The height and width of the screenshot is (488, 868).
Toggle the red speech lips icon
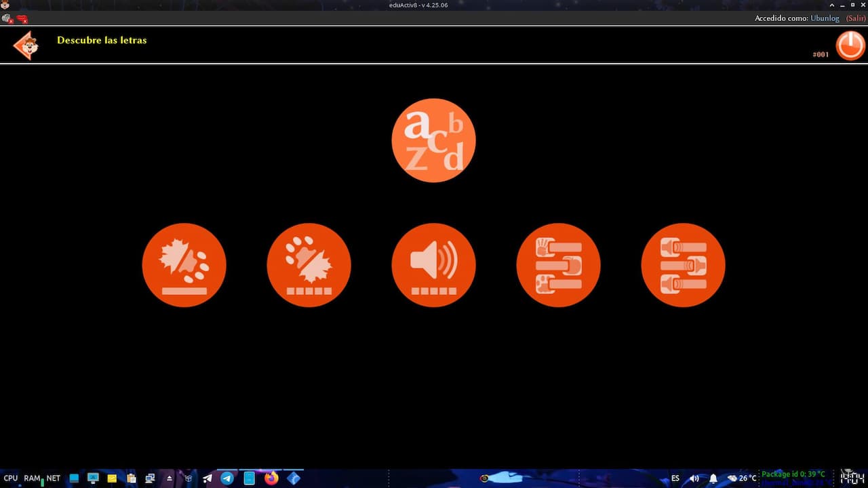point(22,19)
